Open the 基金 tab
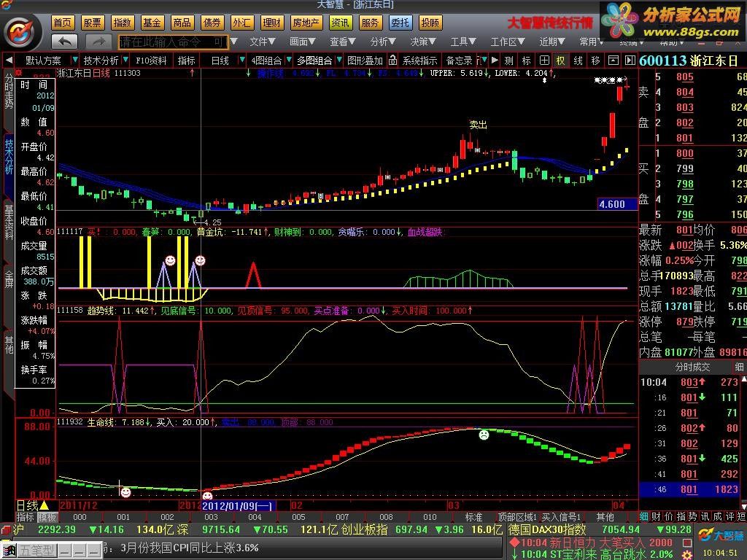 152,23
